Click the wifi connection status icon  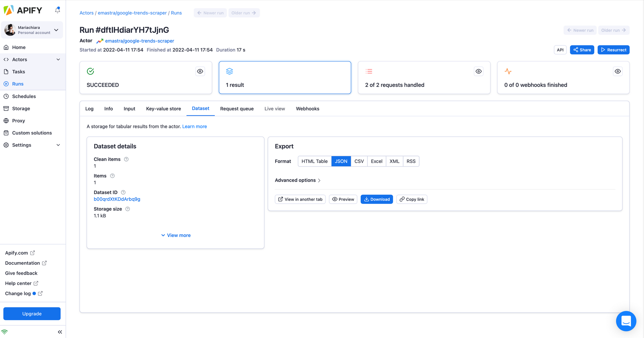point(5,332)
